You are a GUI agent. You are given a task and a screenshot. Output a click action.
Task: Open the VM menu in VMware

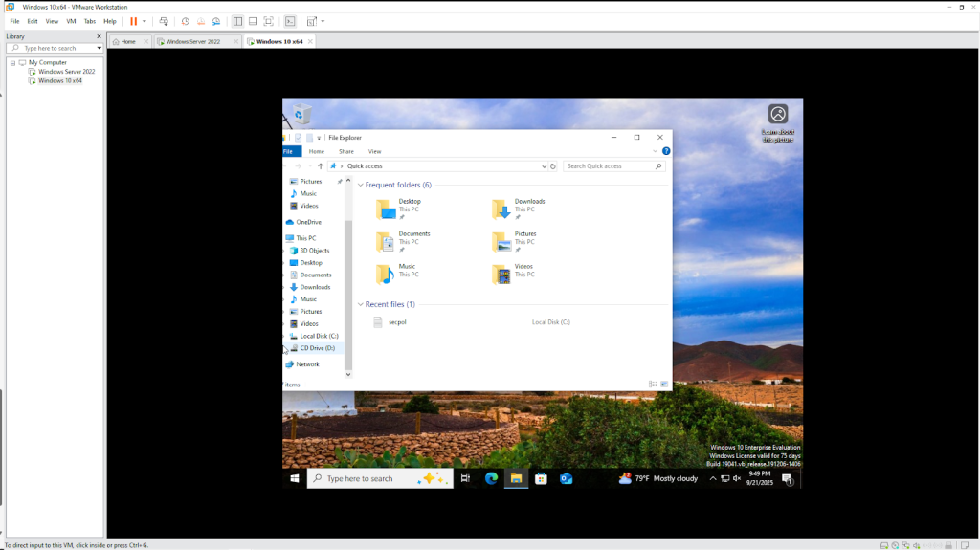(x=71, y=21)
